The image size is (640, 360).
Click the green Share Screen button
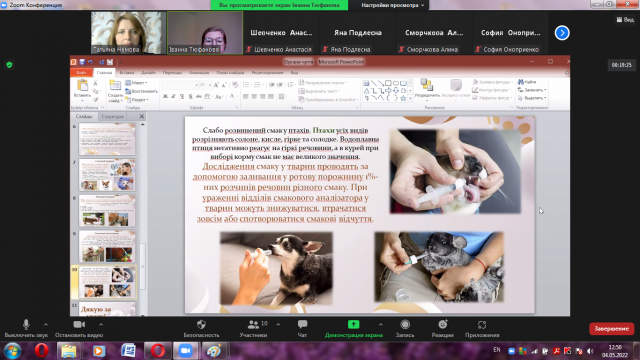(x=353, y=328)
